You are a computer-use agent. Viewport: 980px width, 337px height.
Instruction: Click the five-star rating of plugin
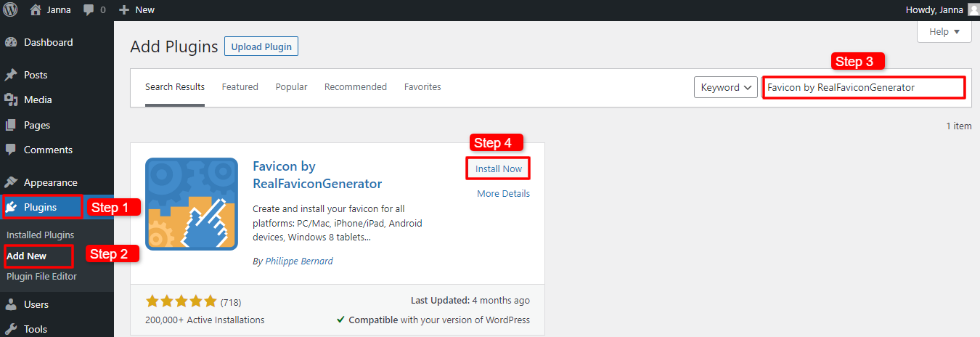(x=181, y=301)
